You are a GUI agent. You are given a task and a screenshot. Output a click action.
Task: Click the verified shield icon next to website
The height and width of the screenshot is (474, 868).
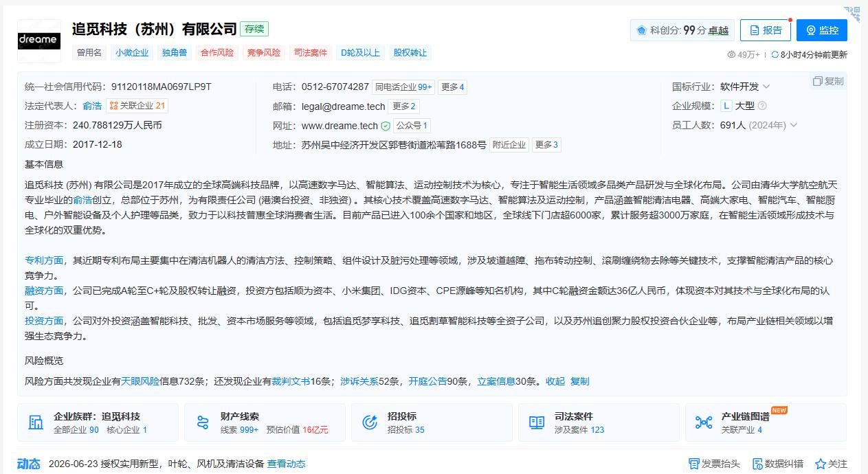pyautogui.click(x=386, y=126)
